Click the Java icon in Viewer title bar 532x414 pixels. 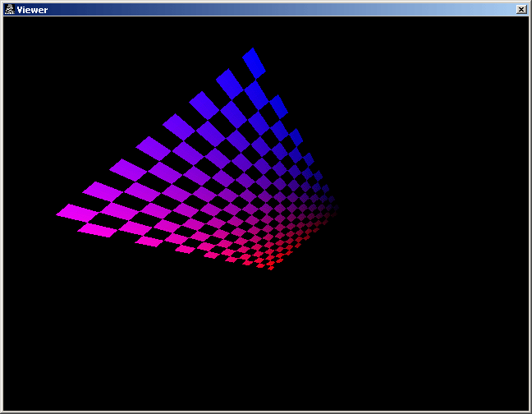pyautogui.click(x=10, y=10)
